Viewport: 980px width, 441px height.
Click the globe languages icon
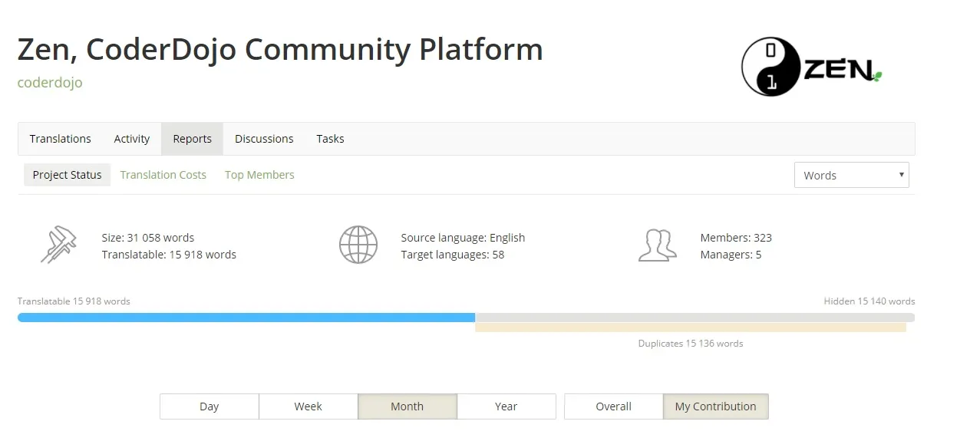tap(358, 245)
